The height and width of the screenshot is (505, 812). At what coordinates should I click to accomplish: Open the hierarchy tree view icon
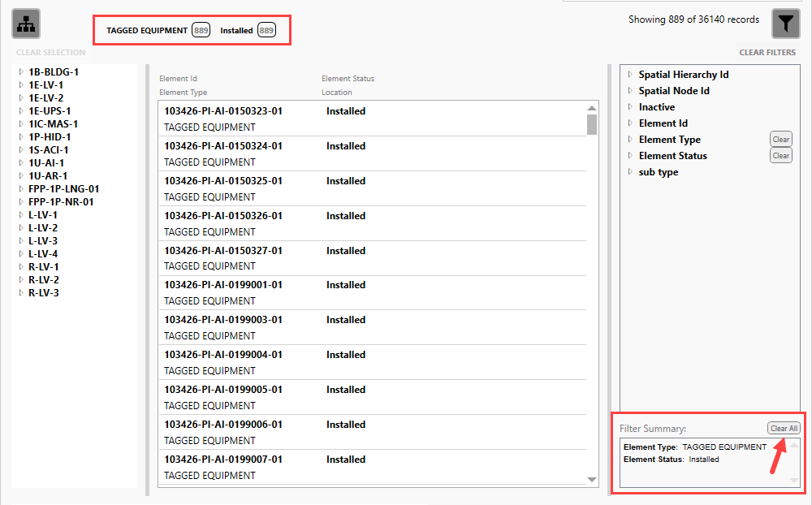(26, 24)
